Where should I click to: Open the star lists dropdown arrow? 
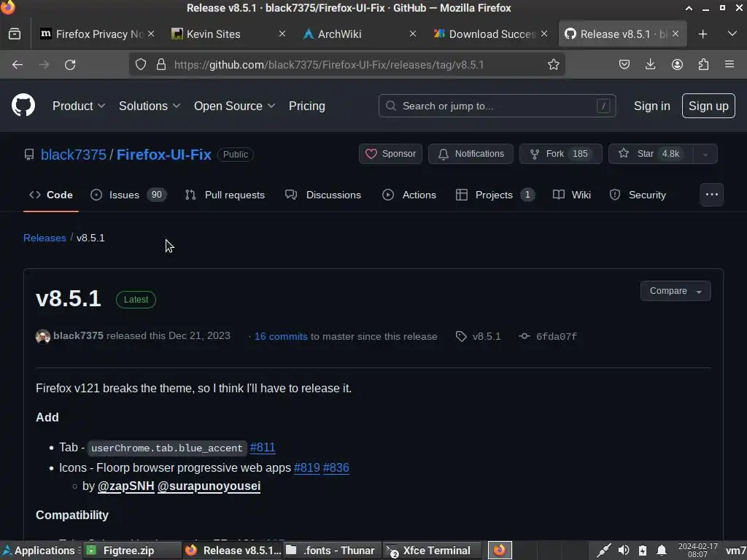(705, 154)
